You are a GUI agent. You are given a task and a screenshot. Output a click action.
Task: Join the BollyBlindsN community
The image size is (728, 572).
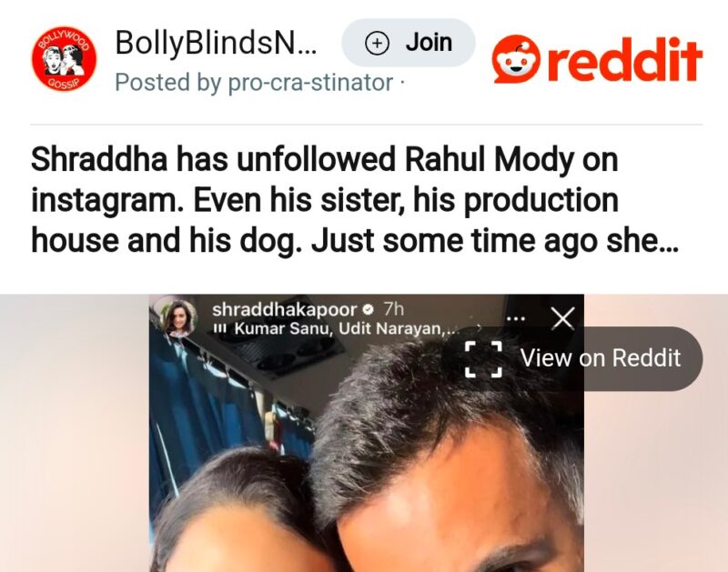(409, 43)
